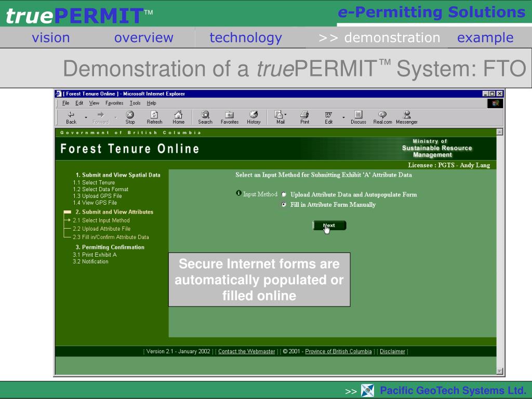532x399 pixels.
Task: Open the File menu
Action: [x=66, y=103]
